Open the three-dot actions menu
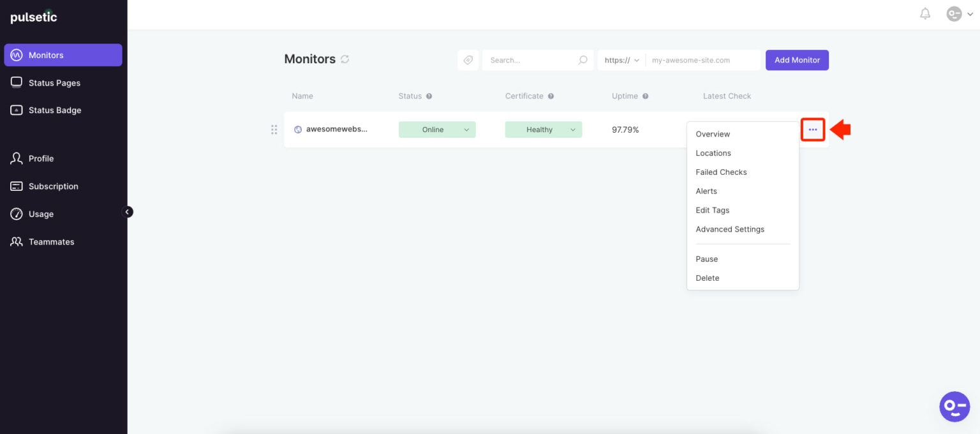The width and height of the screenshot is (980, 434). (812, 129)
